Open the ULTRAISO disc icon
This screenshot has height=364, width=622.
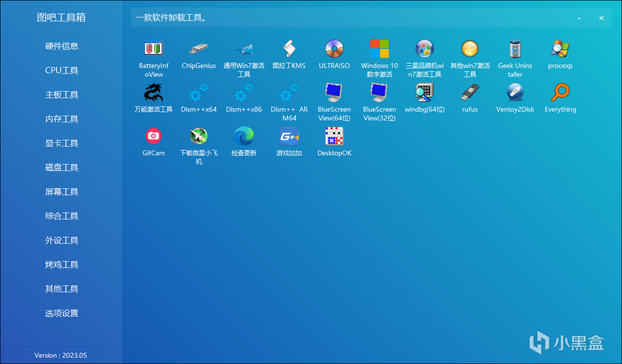334,49
